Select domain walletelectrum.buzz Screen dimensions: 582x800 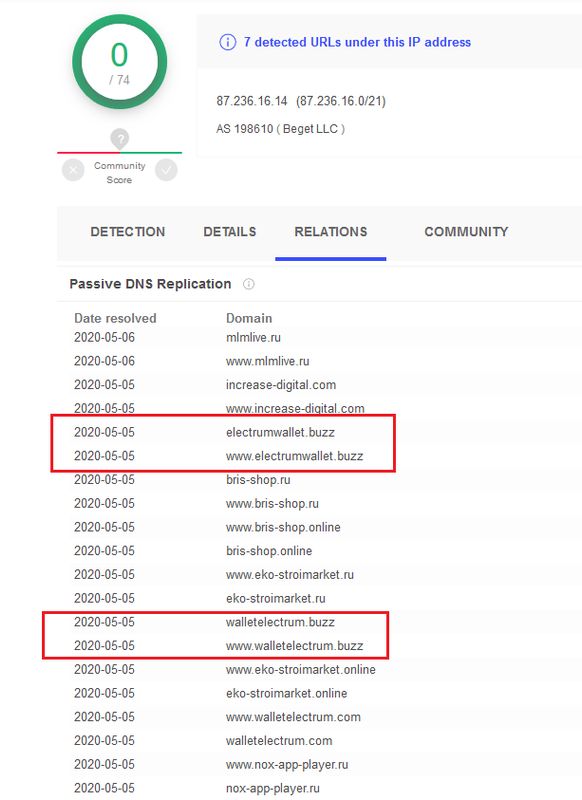[x=281, y=622]
